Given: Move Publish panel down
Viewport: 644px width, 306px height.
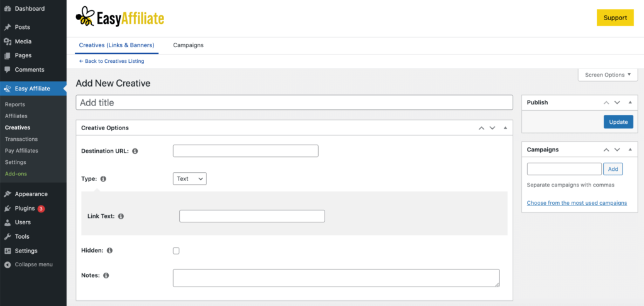Looking at the screenshot, I should tap(617, 102).
